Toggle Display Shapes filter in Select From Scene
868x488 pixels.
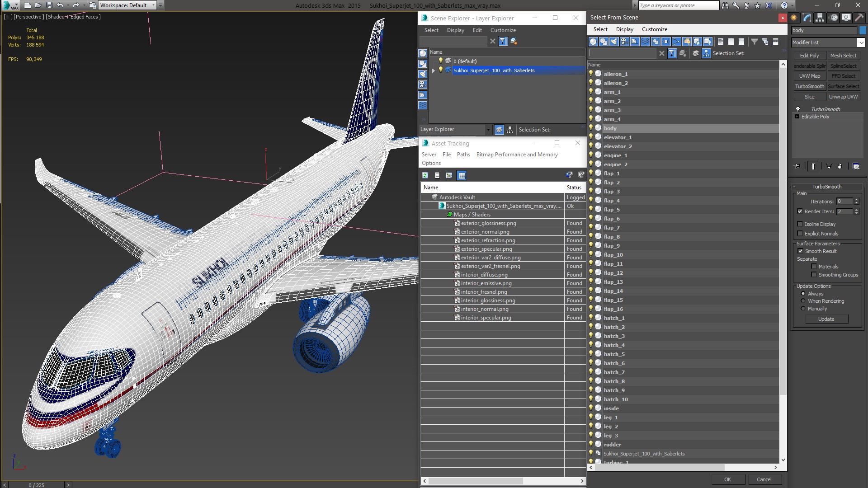click(x=604, y=42)
